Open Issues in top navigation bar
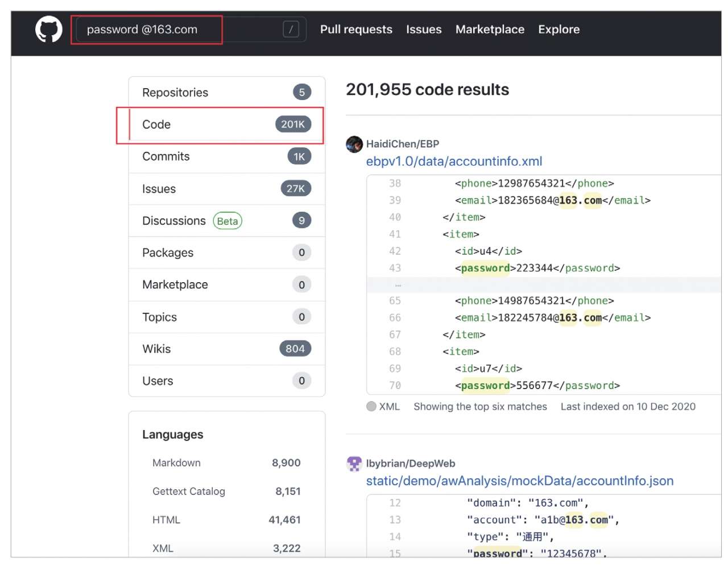The height and width of the screenshot is (566, 728). [x=424, y=29]
